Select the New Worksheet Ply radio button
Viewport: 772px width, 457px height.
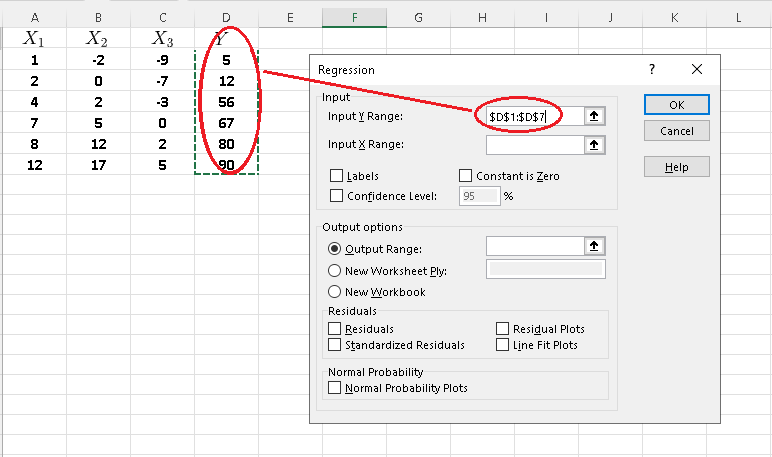coord(335,270)
